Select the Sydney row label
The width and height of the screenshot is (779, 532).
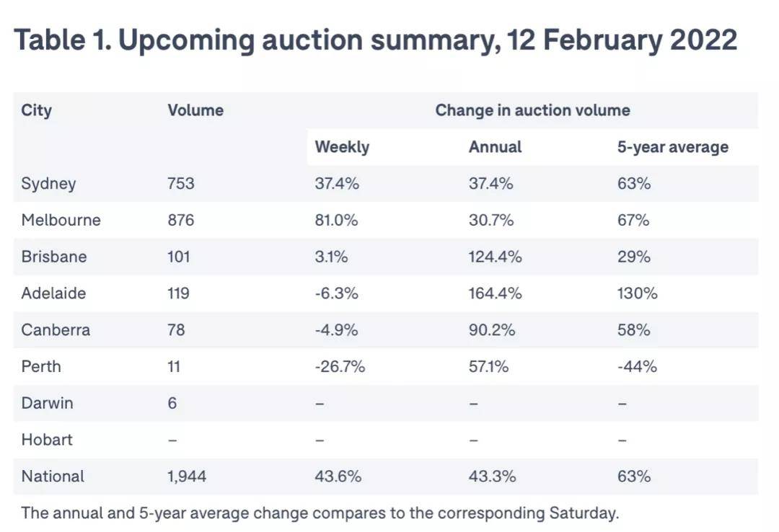point(48,183)
